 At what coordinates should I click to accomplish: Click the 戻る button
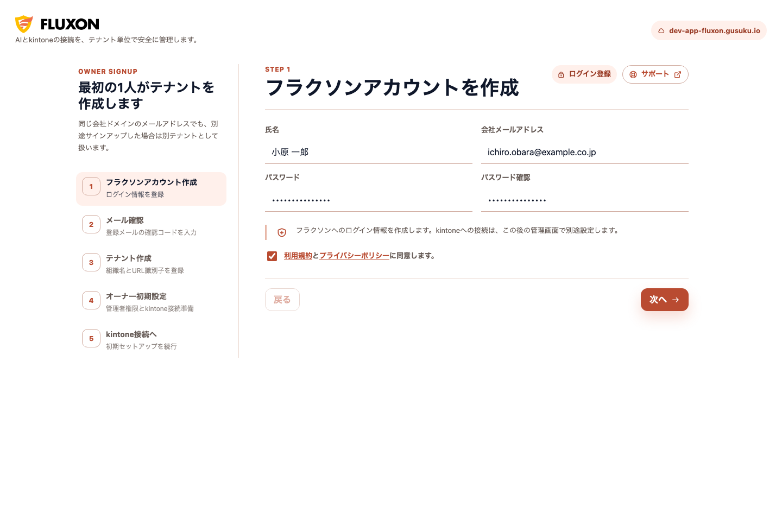pyautogui.click(x=282, y=300)
